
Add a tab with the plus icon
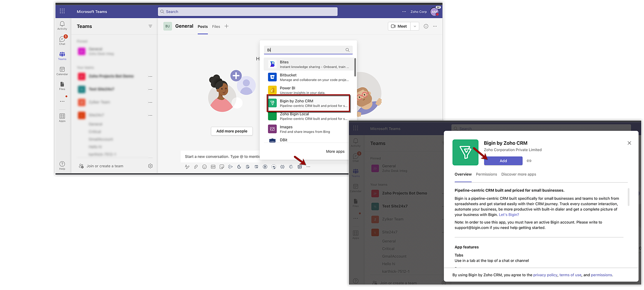[x=227, y=26]
